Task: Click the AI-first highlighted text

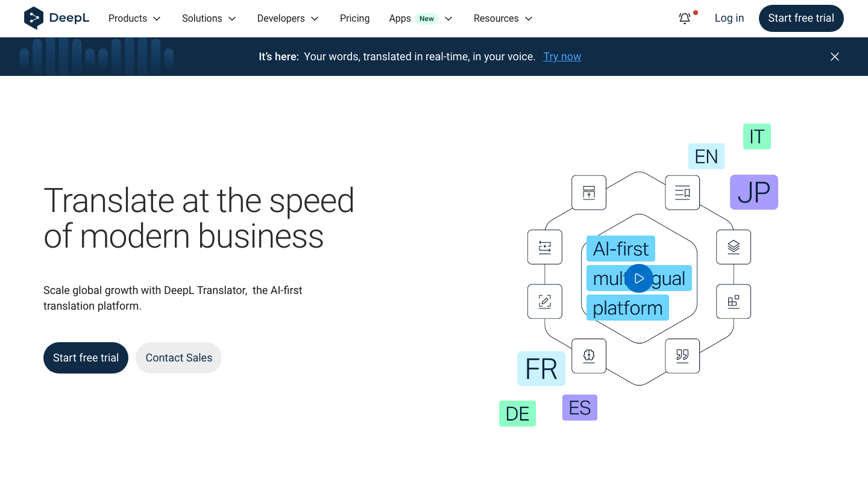Action: pyautogui.click(x=621, y=249)
